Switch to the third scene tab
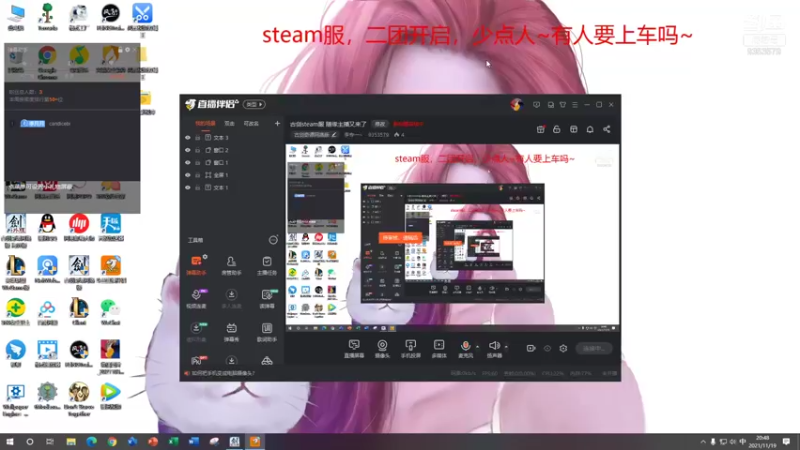Screen dimensions: 800x450 251,123
